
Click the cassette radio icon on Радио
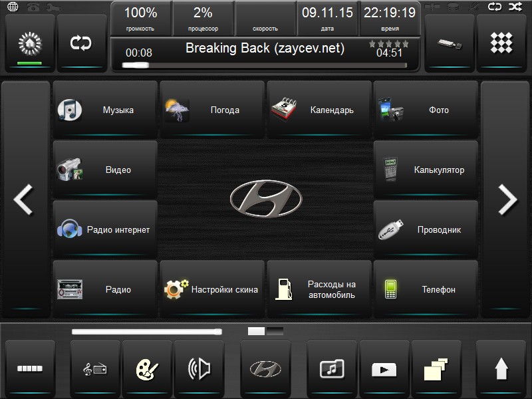point(70,289)
